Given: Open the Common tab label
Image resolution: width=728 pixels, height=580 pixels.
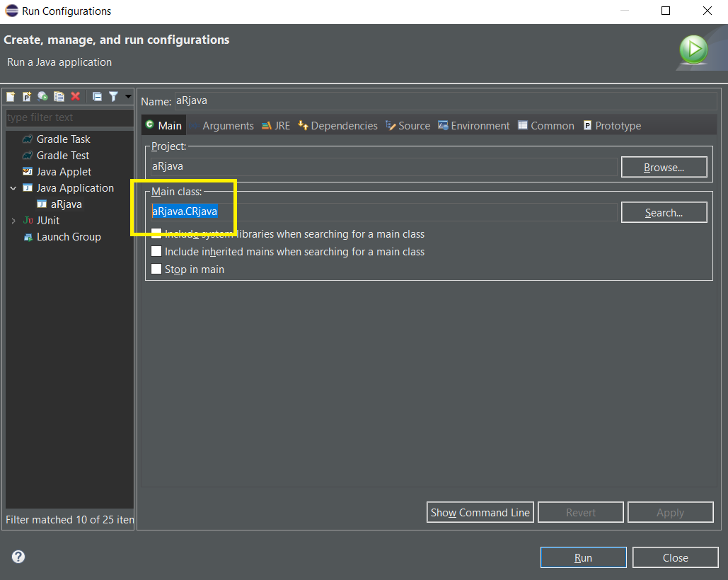Looking at the screenshot, I should [x=552, y=126].
